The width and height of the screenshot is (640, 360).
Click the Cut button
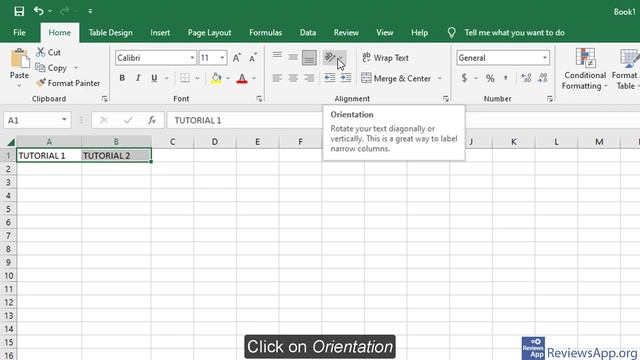49,52
